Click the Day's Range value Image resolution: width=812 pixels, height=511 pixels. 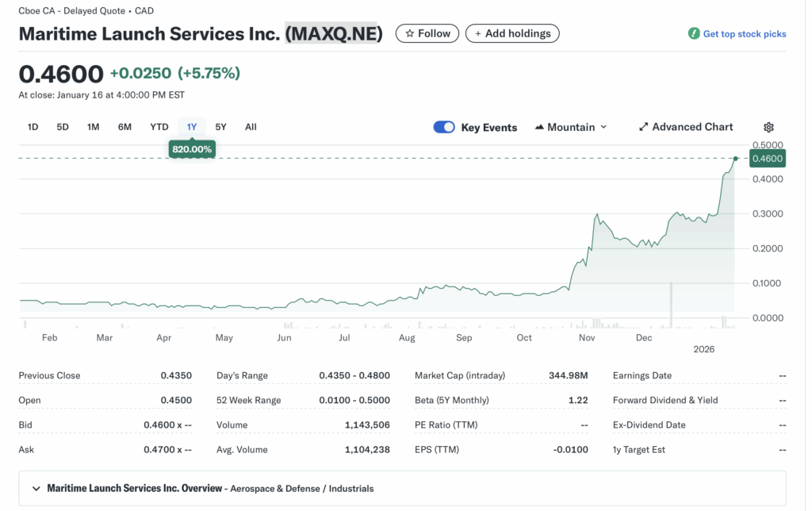point(354,375)
